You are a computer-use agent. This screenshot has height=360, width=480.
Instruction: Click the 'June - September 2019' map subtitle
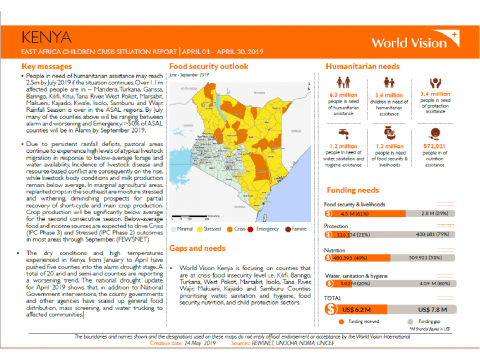coord(189,75)
